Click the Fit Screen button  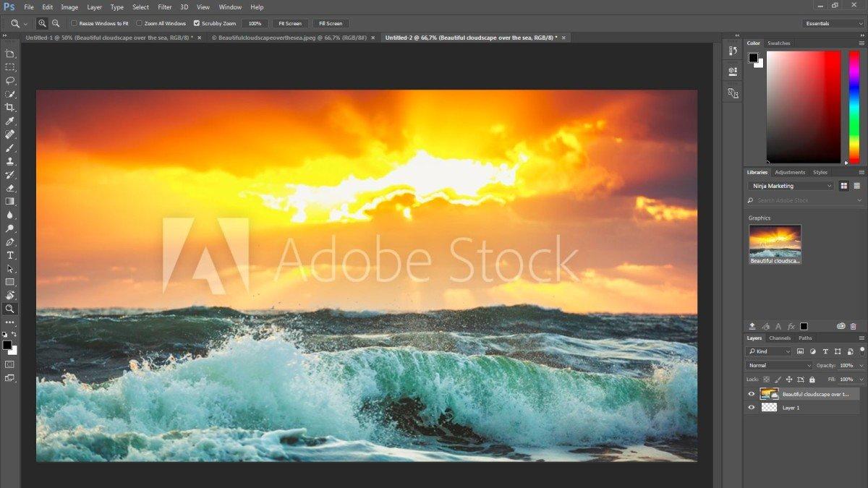tap(290, 24)
